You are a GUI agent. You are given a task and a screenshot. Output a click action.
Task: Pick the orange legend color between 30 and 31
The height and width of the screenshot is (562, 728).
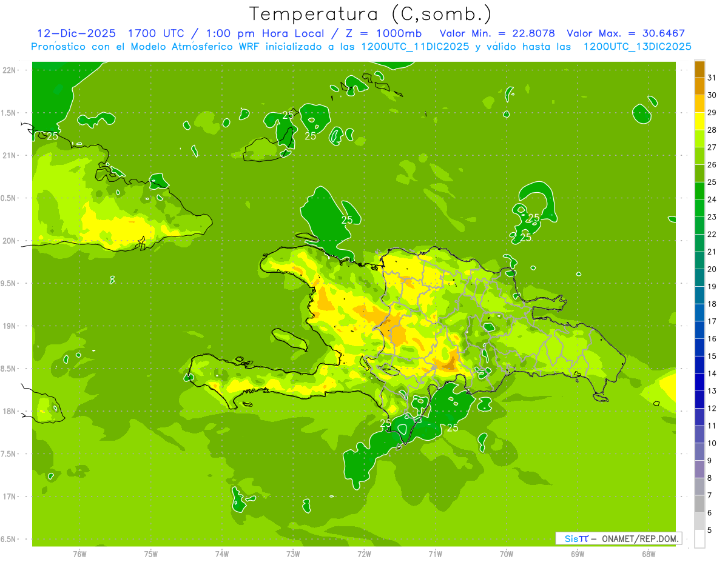(x=699, y=86)
